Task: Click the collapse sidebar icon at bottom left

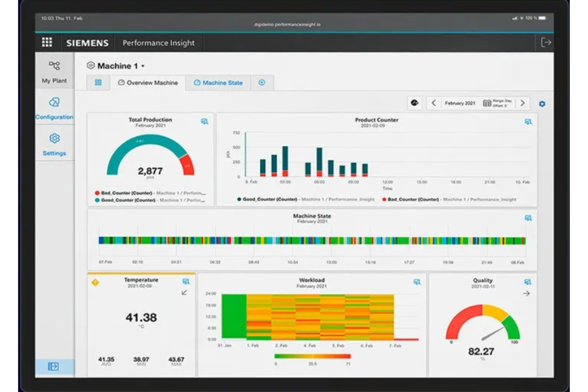Action: pos(54,367)
